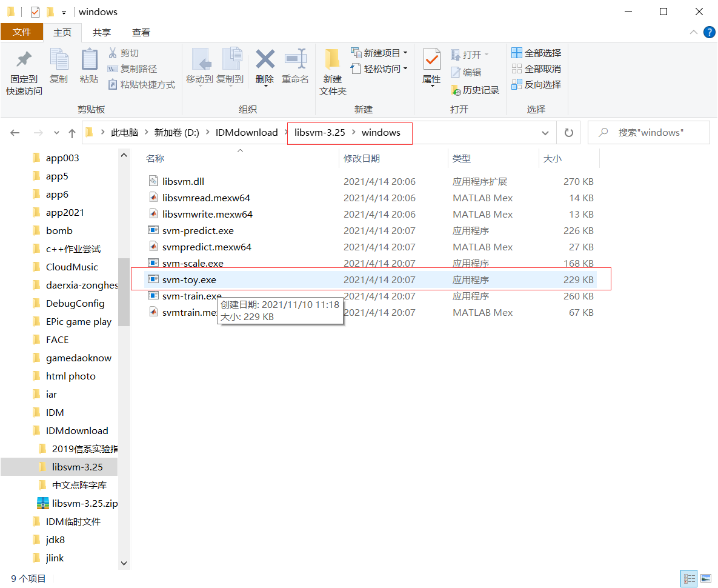Image resolution: width=718 pixels, height=588 pixels.
Task: Select svm-toy.exe file
Action: (371, 279)
